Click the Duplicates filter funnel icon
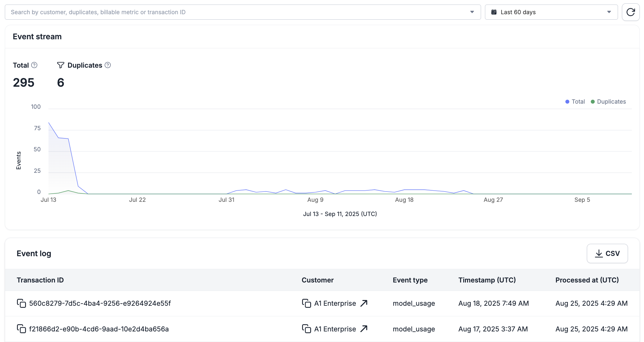 click(60, 65)
